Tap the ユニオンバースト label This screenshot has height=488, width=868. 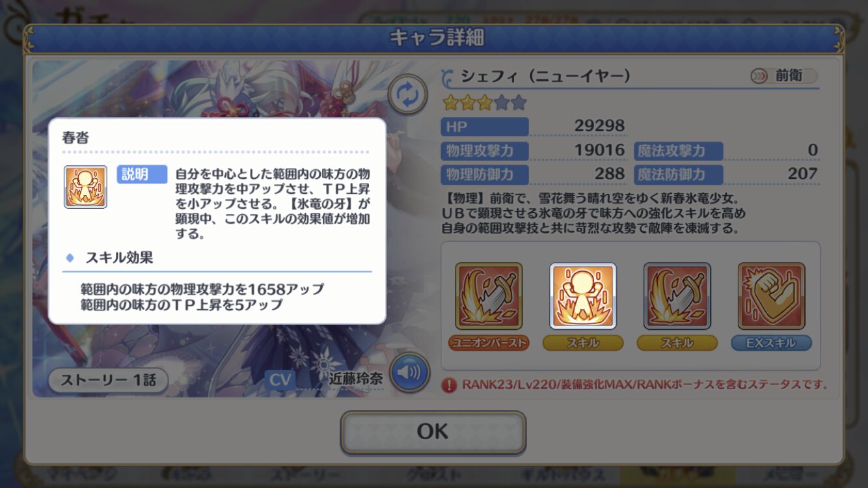tap(489, 343)
